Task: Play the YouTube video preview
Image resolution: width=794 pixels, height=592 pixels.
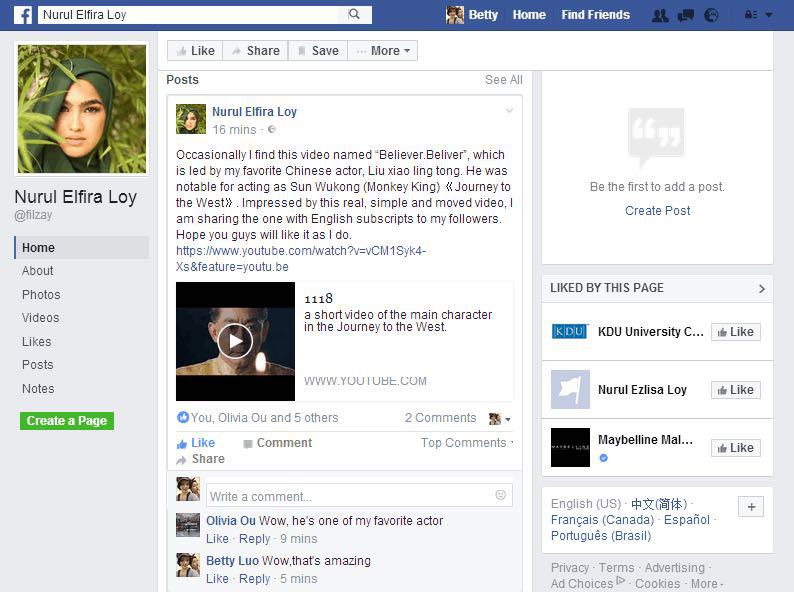Action: point(235,341)
